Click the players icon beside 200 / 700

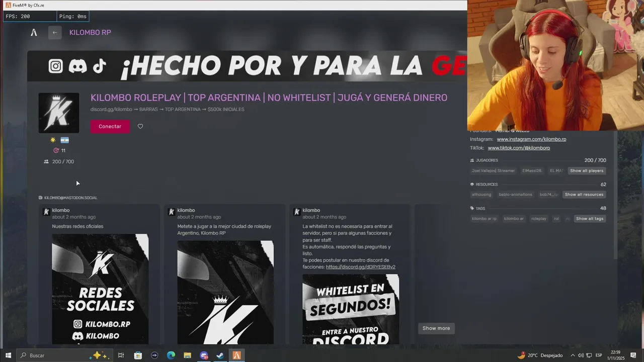[46, 161]
